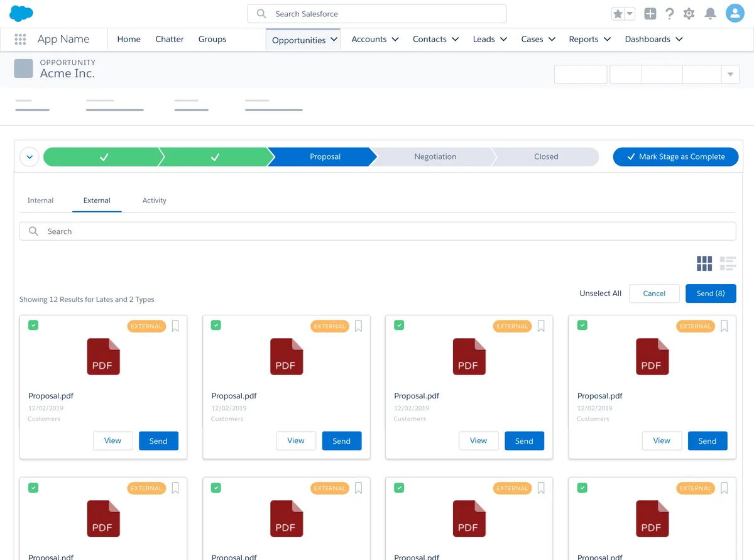Expand the Dashboards nav chevron

point(679,39)
